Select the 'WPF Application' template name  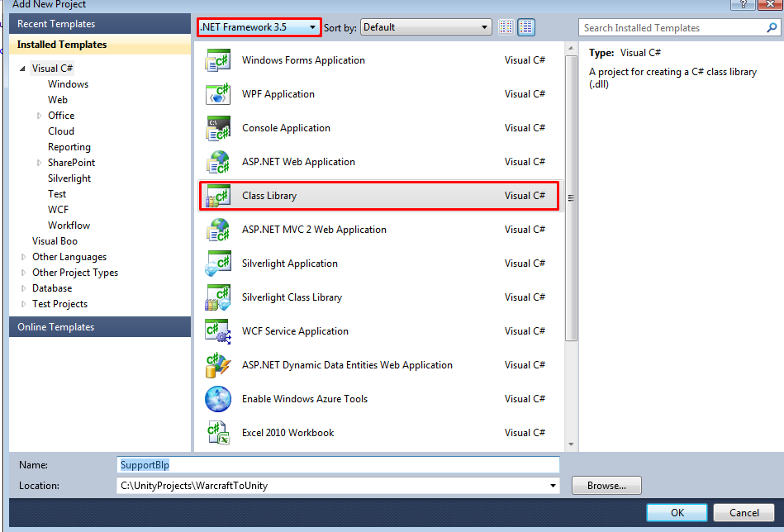click(x=278, y=94)
